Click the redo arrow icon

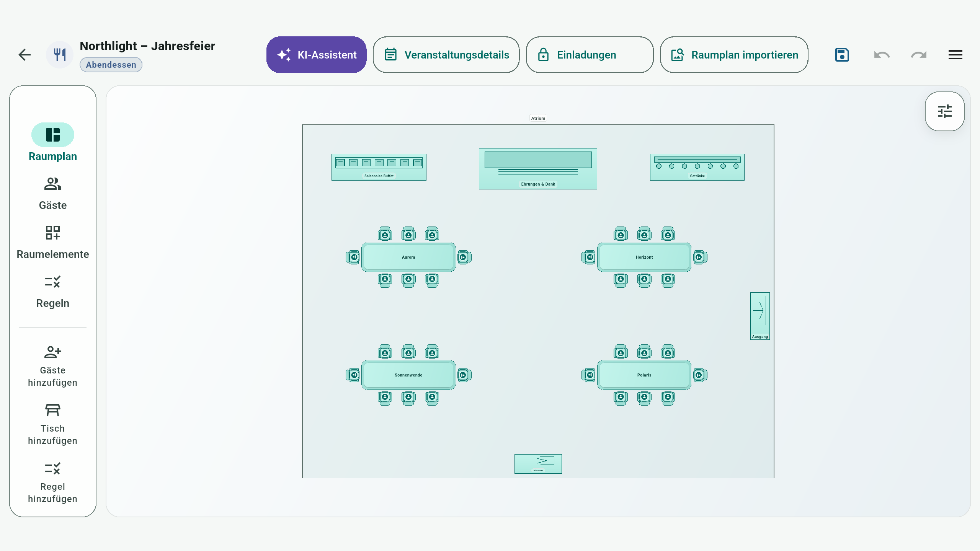pos(918,55)
